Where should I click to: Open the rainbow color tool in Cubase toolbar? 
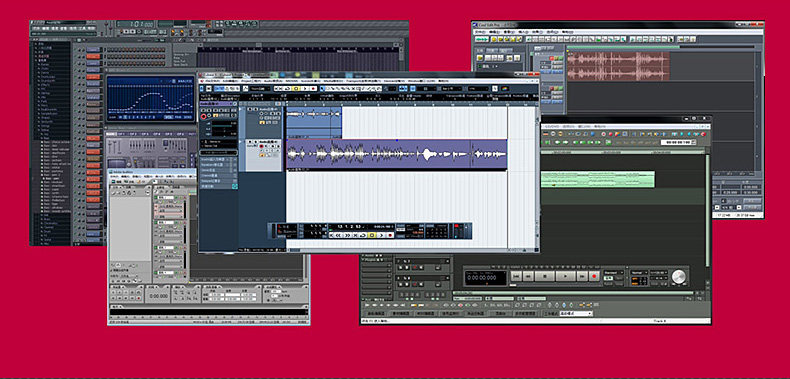[x=504, y=89]
